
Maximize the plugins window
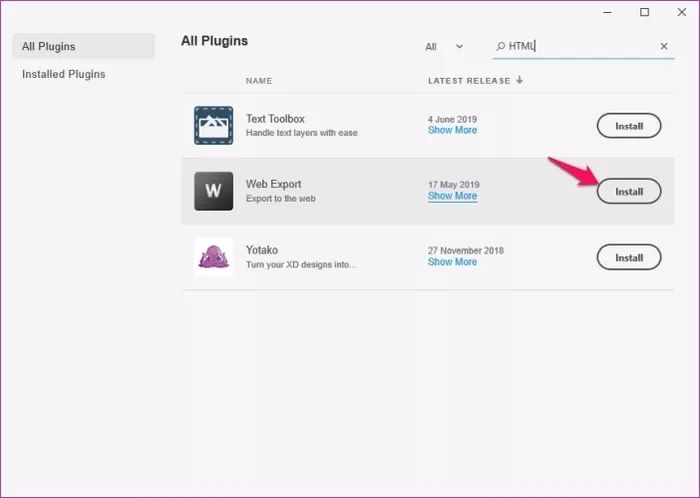click(x=644, y=12)
